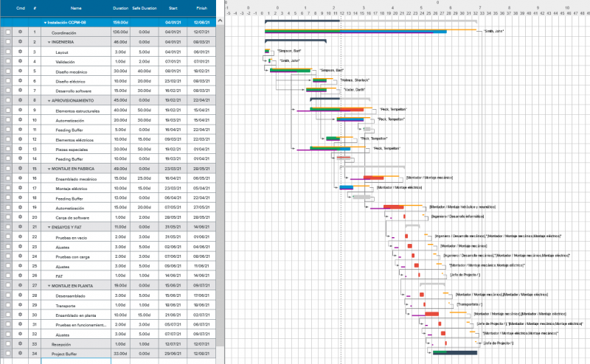The height and width of the screenshot is (364, 590).
Task: Click the gear icon for Coordinación row
Action: tap(20, 32)
